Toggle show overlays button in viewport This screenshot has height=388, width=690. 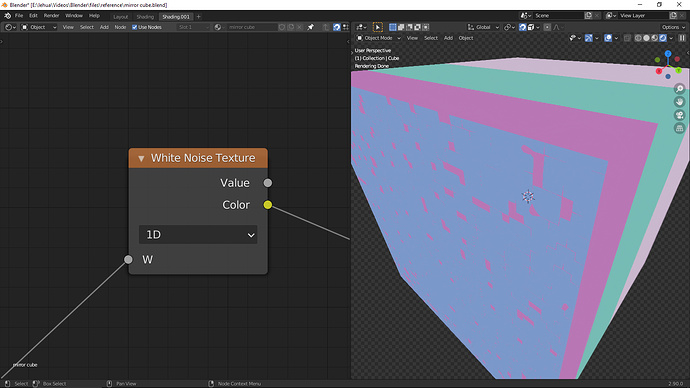[608, 38]
